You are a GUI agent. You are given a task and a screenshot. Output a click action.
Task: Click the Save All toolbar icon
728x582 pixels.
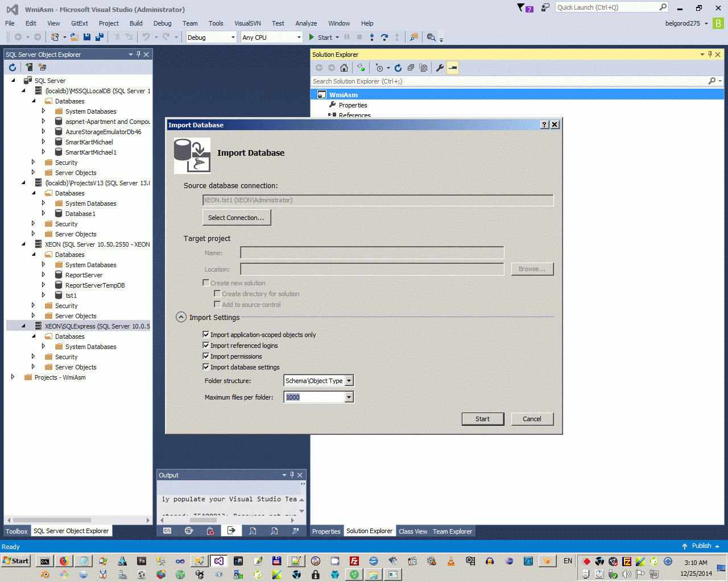pyautogui.click(x=100, y=37)
